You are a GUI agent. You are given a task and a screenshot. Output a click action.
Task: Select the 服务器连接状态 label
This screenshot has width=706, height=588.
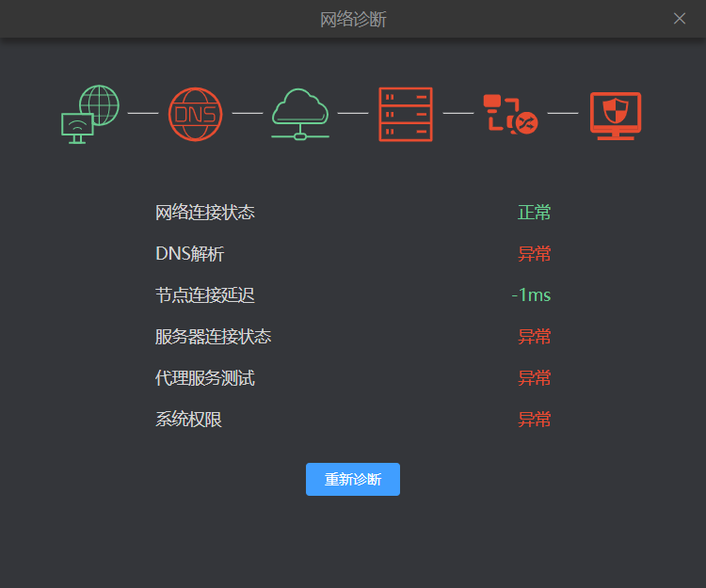(x=214, y=337)
